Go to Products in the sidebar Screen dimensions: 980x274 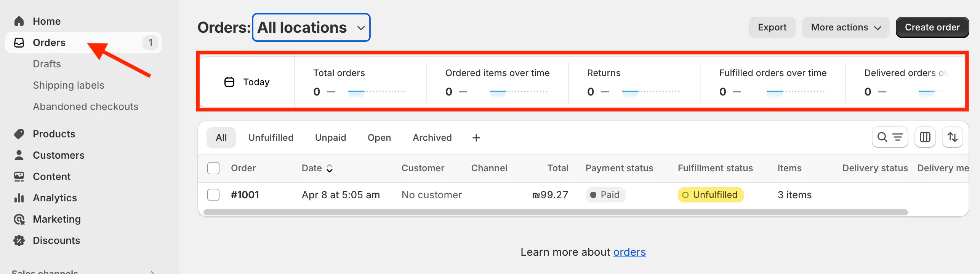54,134
